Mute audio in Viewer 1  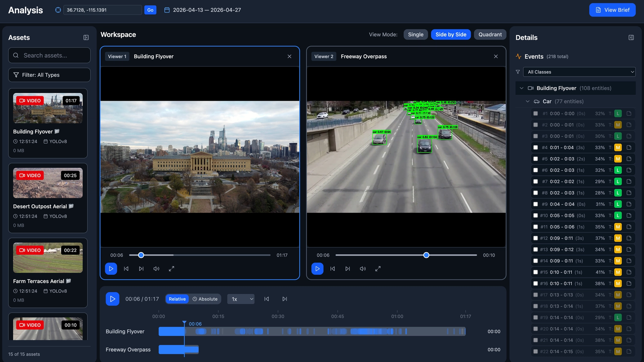coord(156,269)
